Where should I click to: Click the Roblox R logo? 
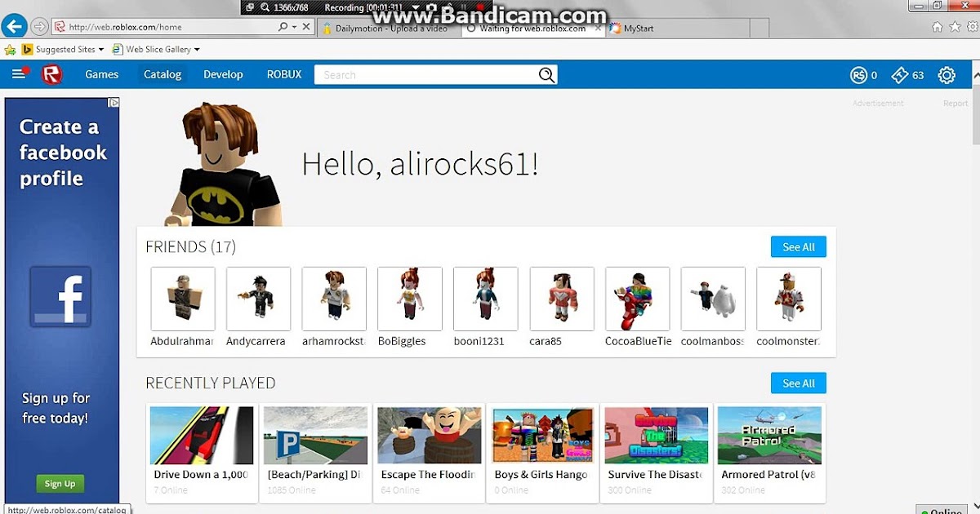[x=52, y=74]
